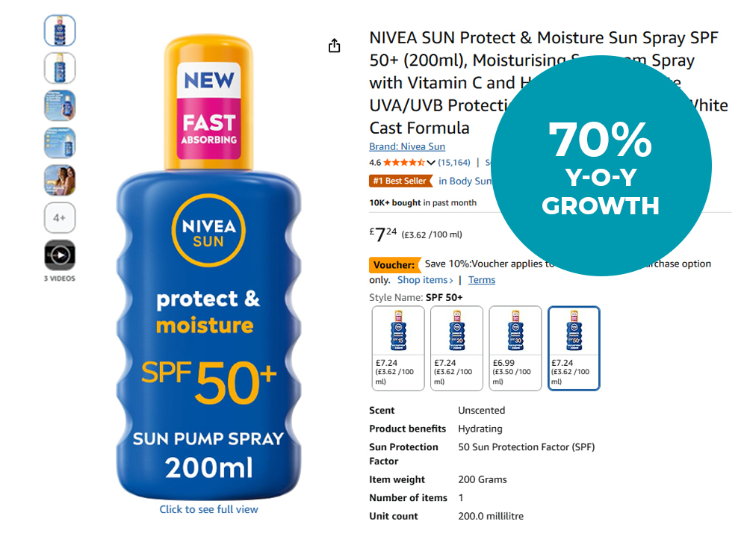Select the first bottle image thumbnail
The image size is (747, 560).
60,31
